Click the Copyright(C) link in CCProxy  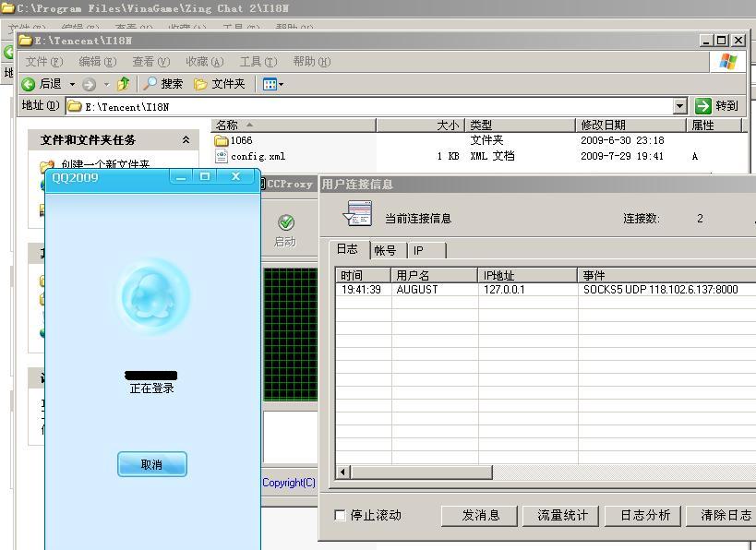tap(289, 483)
